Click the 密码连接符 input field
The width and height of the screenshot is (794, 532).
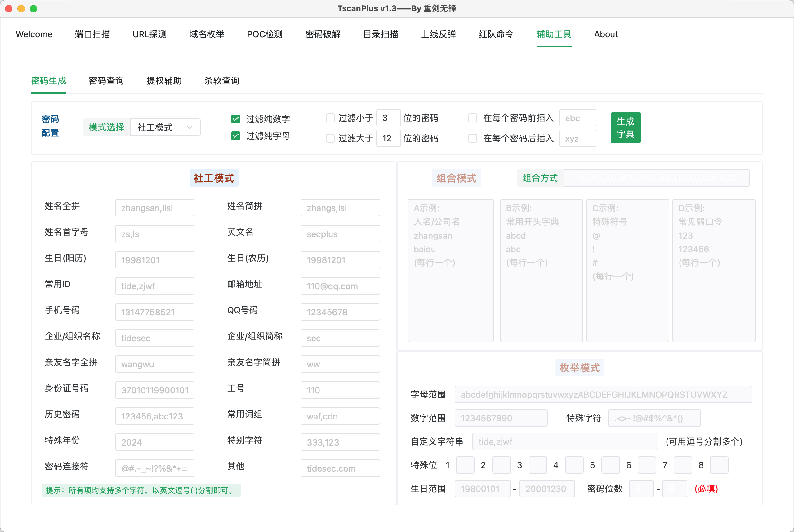pos(154,468)
